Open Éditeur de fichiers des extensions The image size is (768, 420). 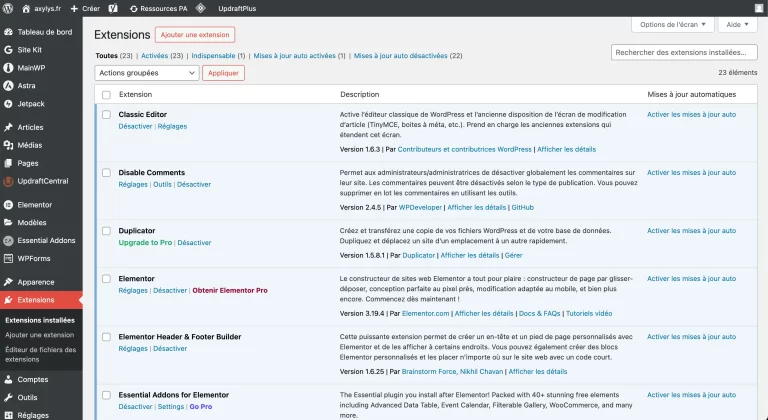pos(41,355)
